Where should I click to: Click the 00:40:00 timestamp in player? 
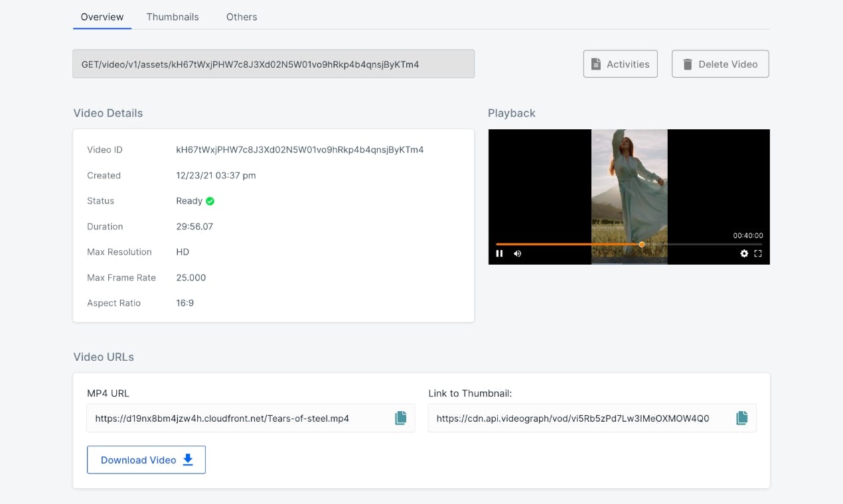tap(748, 235)
